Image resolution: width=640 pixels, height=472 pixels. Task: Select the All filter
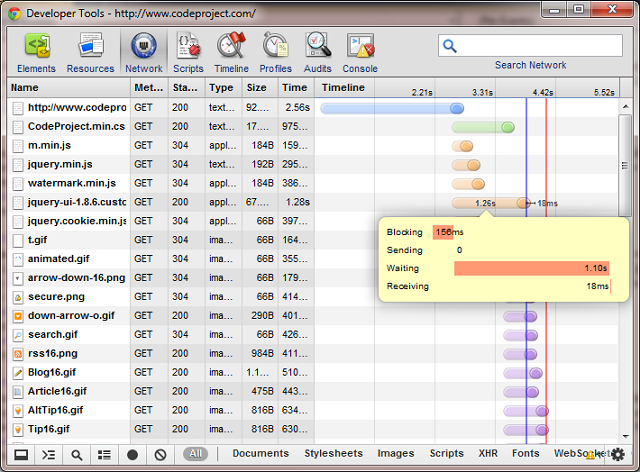[196, 454]
